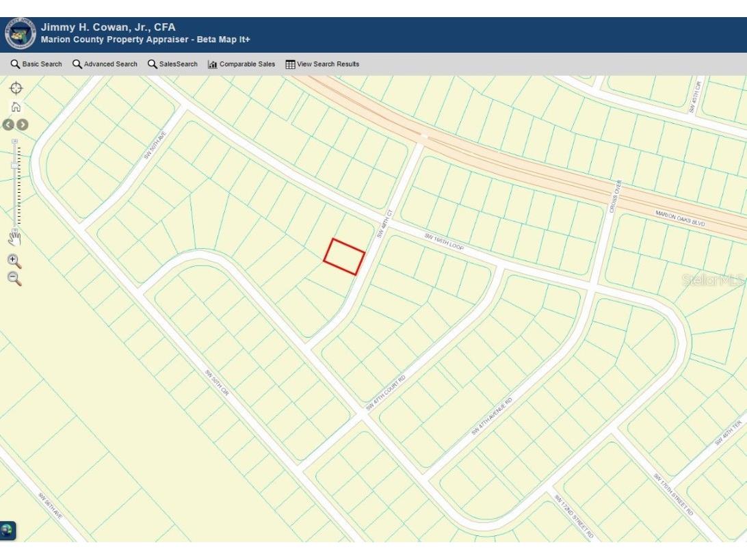Go to next map extent arrow
Viewport: 747px width, 560px height.
23,124
